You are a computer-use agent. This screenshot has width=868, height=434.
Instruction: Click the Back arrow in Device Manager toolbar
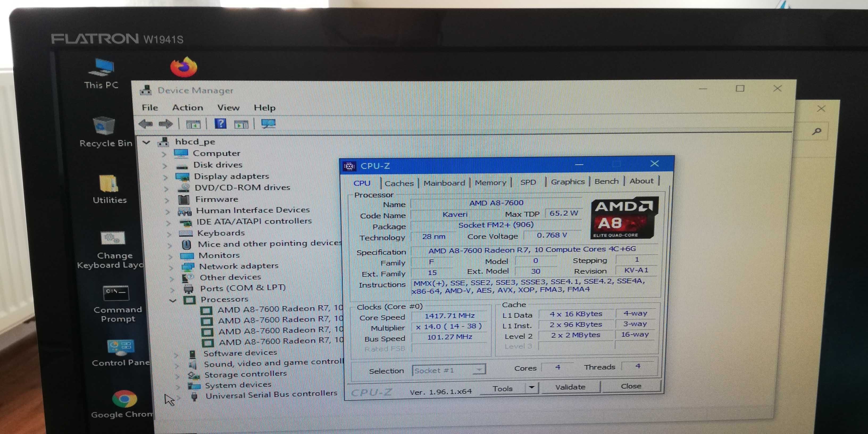tap(145, 124)
